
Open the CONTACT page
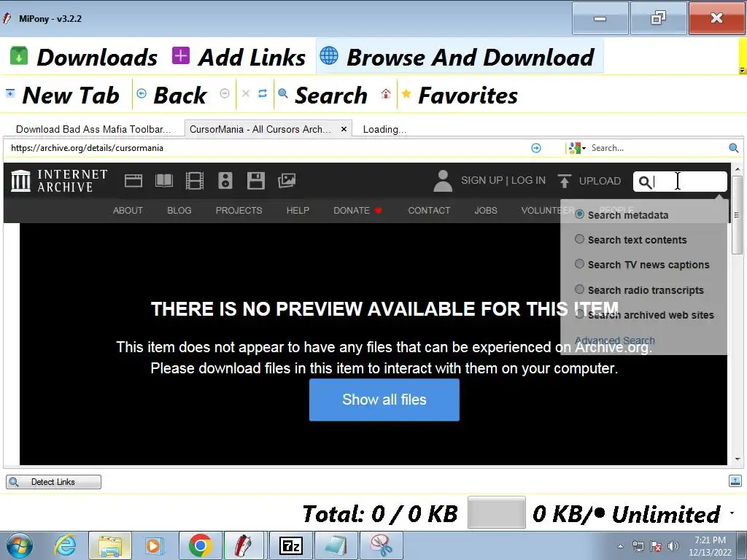[x=429, y=211]
